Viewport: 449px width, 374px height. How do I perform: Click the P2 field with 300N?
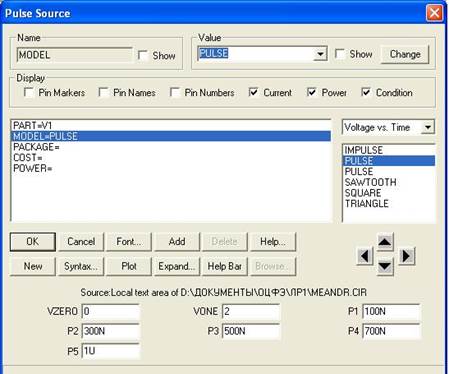(x=110, y=331)
